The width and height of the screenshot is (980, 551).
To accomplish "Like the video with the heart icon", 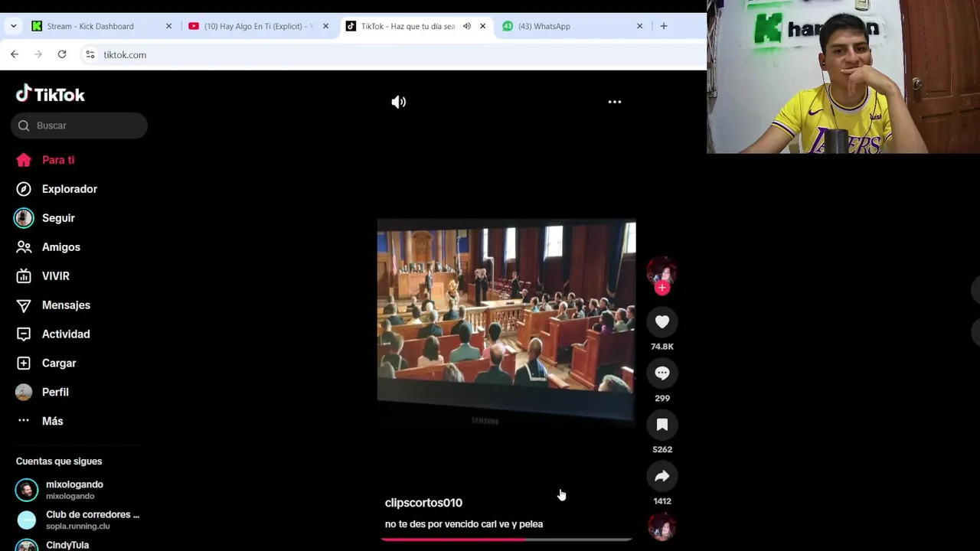I will 662,322.
